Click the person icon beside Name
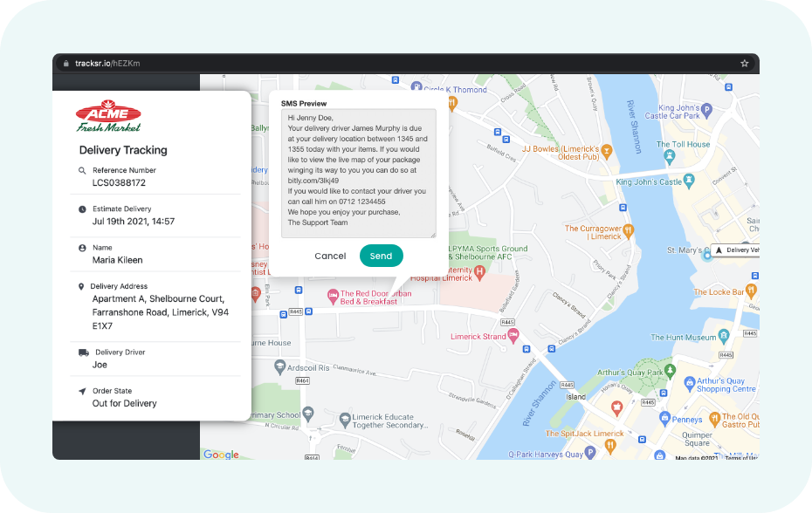Screen dimensions: 812x513 [x=82, y=248]
